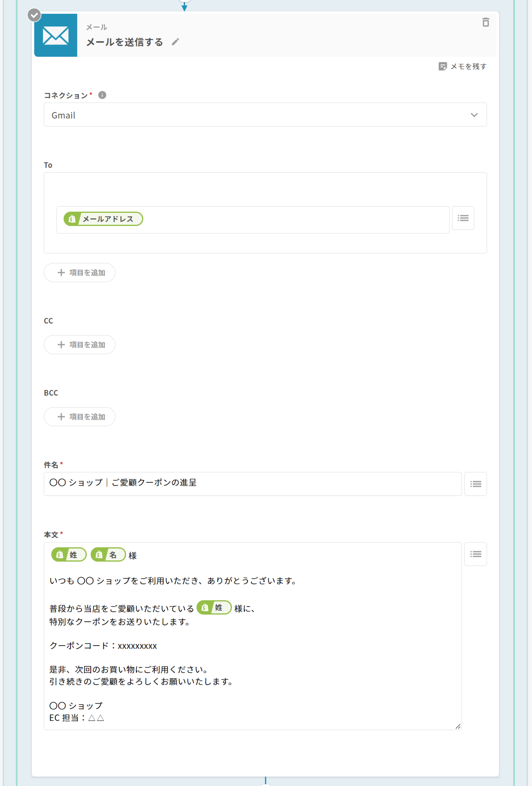Open the 本文 field list icon
The width and height of the screenshot is (532, 786).
pyautogui.click(x=475, y=554)
